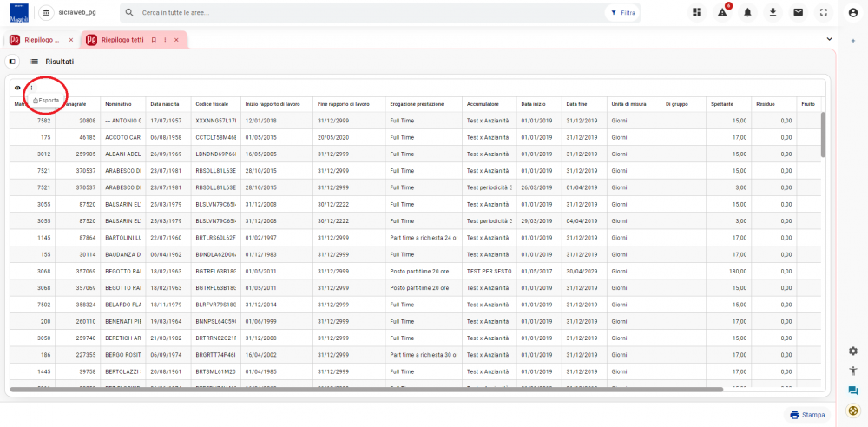This screenshot has height=427, width=868.
Task: Open the three-dot menu above the table
Action: [31, 88]
